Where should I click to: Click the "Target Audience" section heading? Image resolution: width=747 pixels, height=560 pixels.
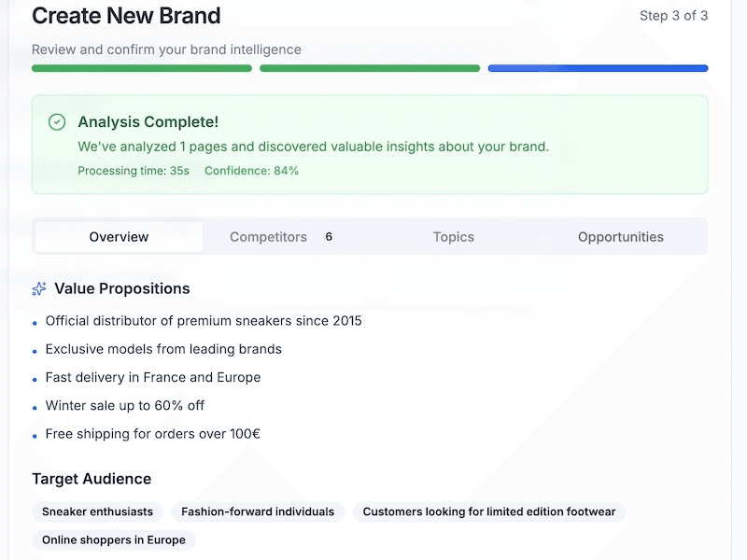pos(92,479)
